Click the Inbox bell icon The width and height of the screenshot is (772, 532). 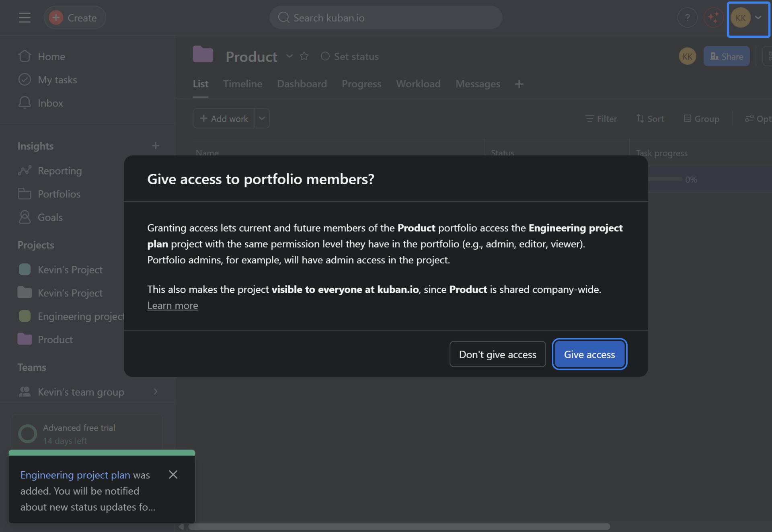[x=25, y=103]
